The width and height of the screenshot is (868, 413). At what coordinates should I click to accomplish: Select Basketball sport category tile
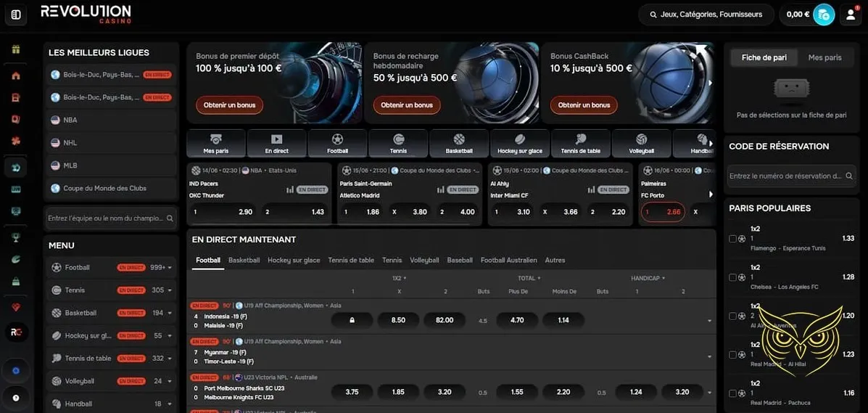[459, 144]
